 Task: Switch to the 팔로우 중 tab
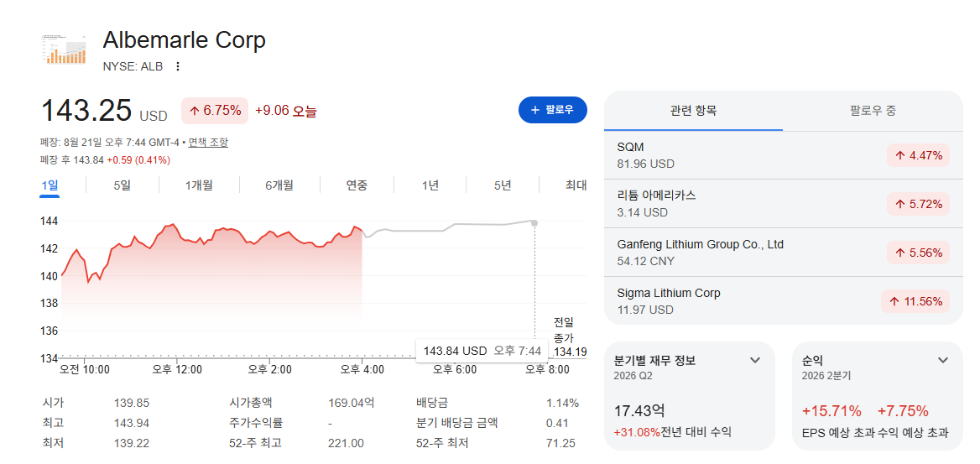pos(873,111)
